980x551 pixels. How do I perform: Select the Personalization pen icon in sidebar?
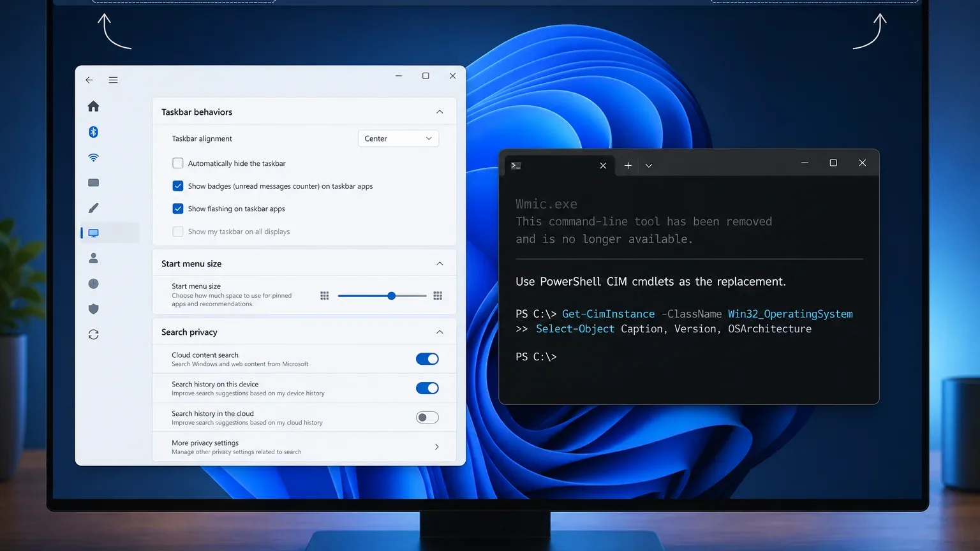point(93,208)
